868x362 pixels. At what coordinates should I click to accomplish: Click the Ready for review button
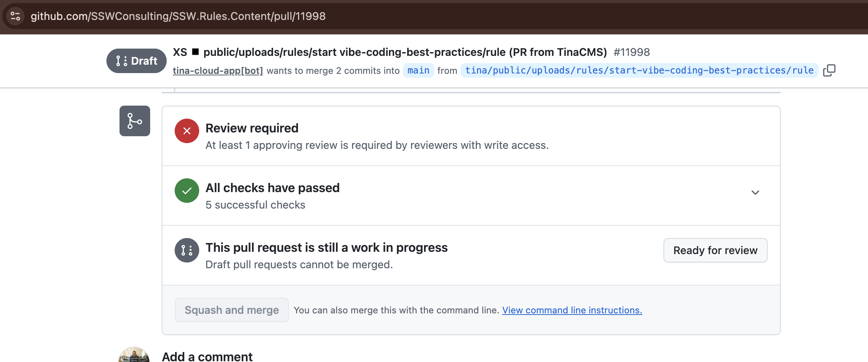715,250
